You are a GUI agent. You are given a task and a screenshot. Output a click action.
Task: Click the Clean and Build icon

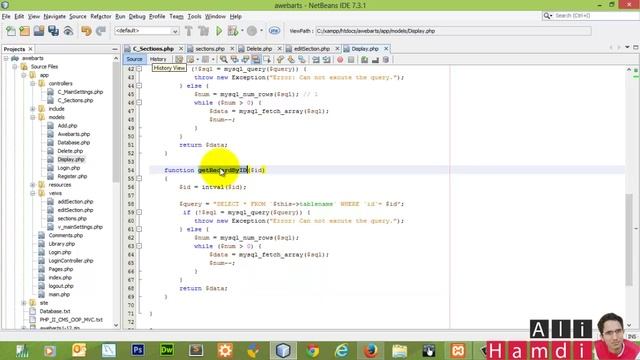point(203,31)
